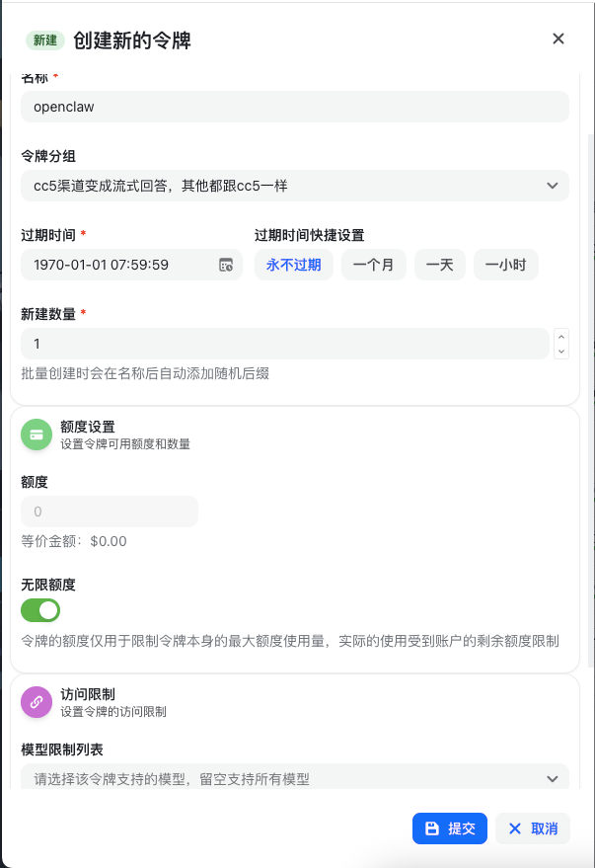Click the expiry datetime field showing 1970-01-01
This screenshot has width=595, height=868.
click(109, 264)
